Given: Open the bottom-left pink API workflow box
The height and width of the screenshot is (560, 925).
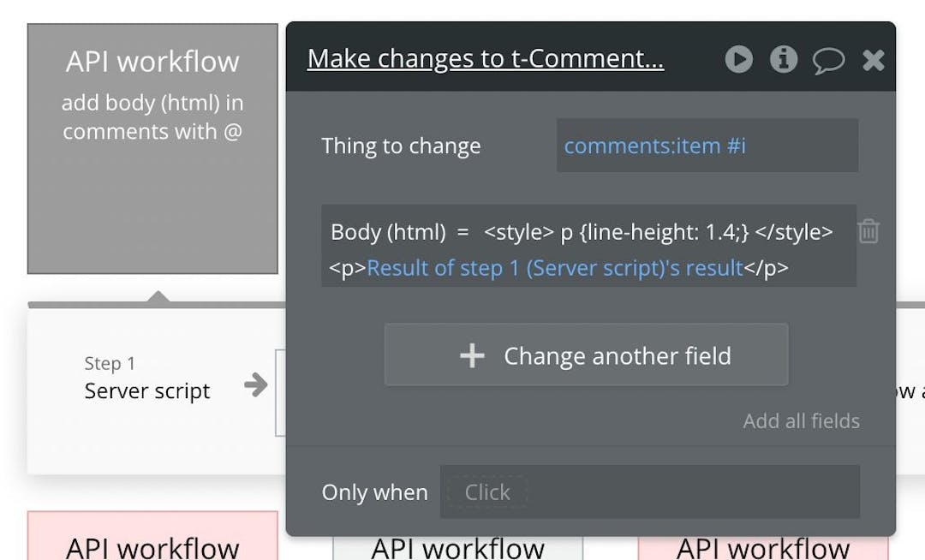Looking at the screenshot, I should [x=152, y=538].
